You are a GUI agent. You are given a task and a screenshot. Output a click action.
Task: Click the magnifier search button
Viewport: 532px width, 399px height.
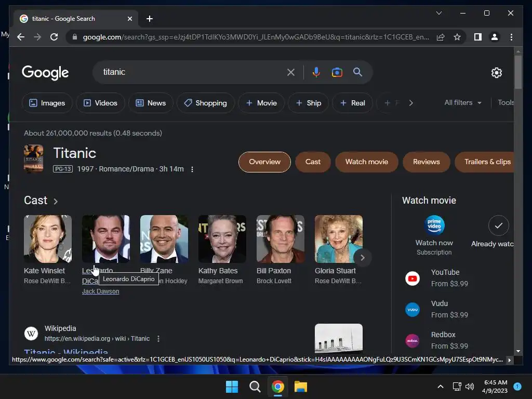click(357, 72)
